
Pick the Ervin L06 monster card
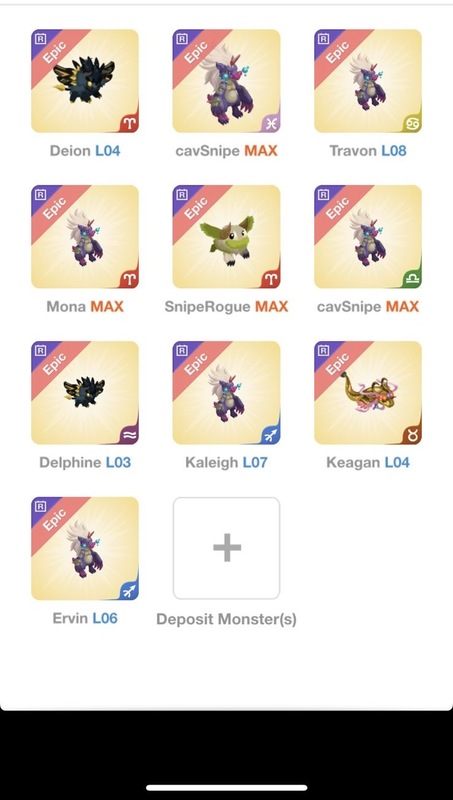[x=85, y=548]
